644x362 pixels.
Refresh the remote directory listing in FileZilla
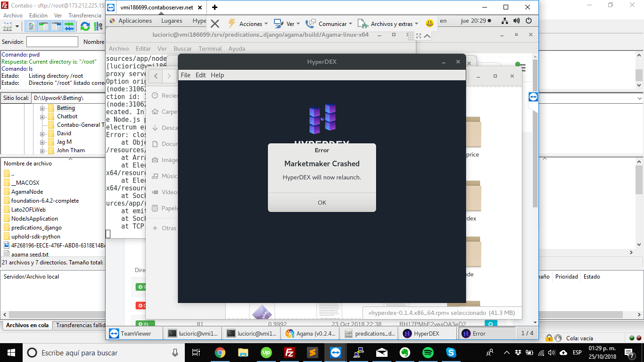click(85, 26)
